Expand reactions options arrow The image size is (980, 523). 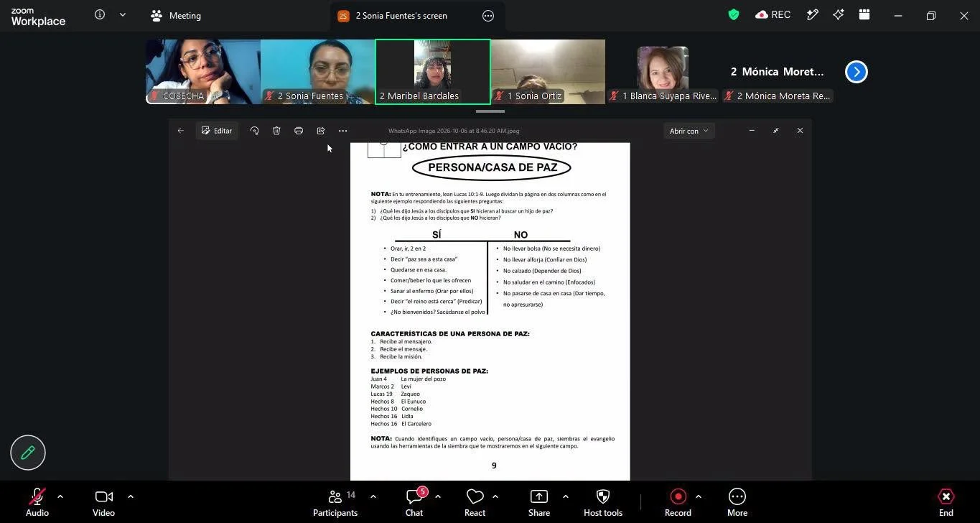tap(495, 496)
